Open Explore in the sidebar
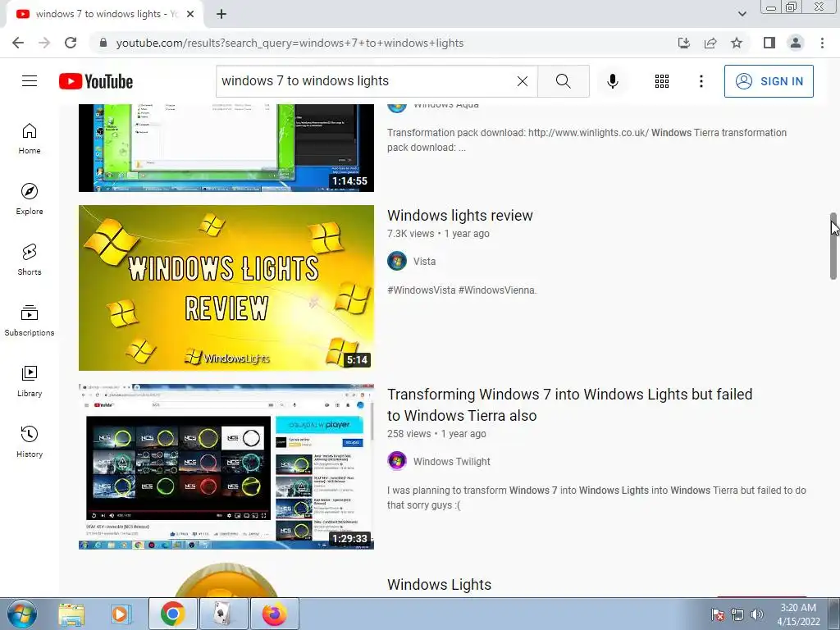Screen dimensions: 840x630 30,199
